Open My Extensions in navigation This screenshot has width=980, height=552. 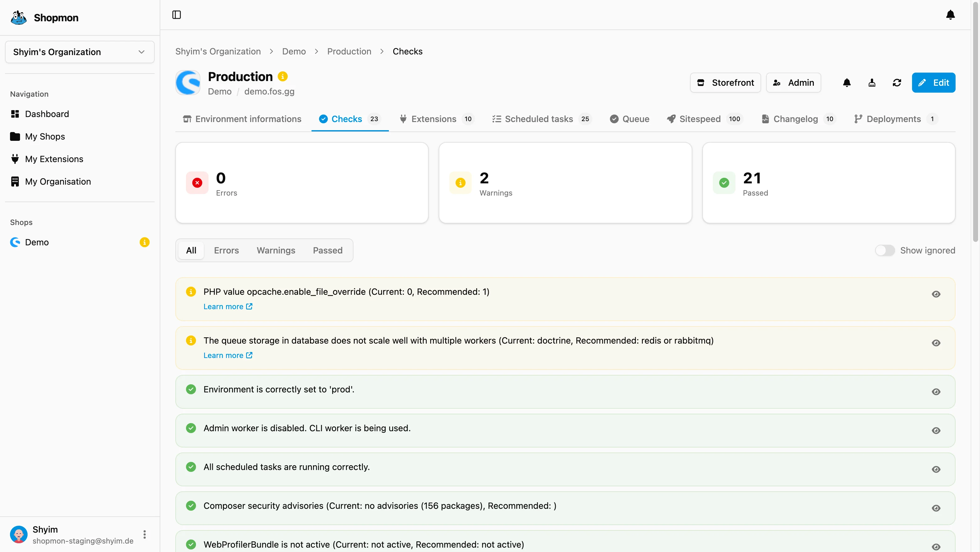point(80,159)
